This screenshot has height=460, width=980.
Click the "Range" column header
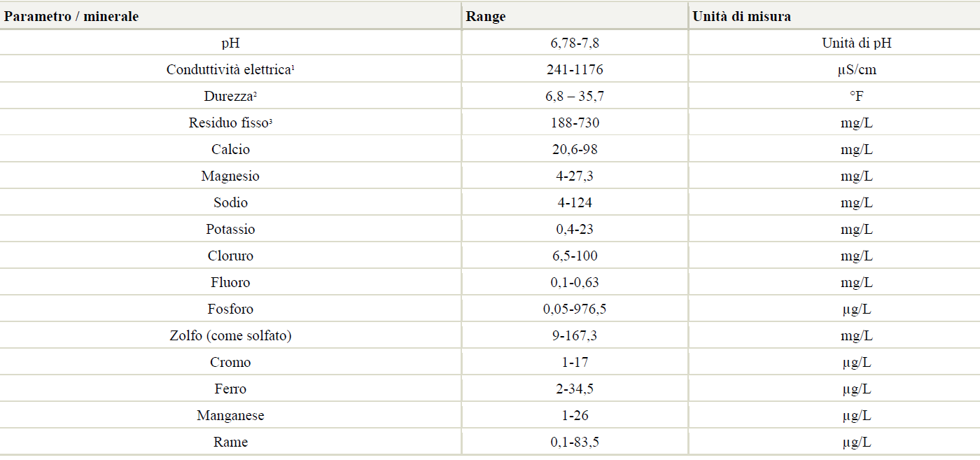point(486,17)
